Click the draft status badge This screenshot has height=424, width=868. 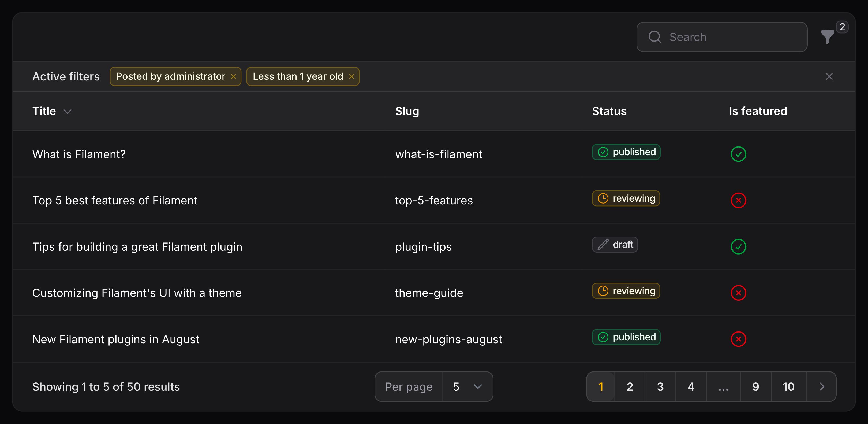click(x=615, y=245)
